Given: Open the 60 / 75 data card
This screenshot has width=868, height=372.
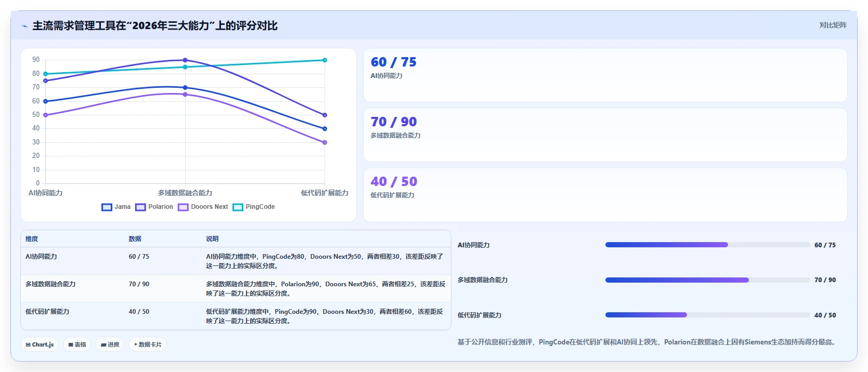Looking at the screenshot, I should click(x=605, y=75).
